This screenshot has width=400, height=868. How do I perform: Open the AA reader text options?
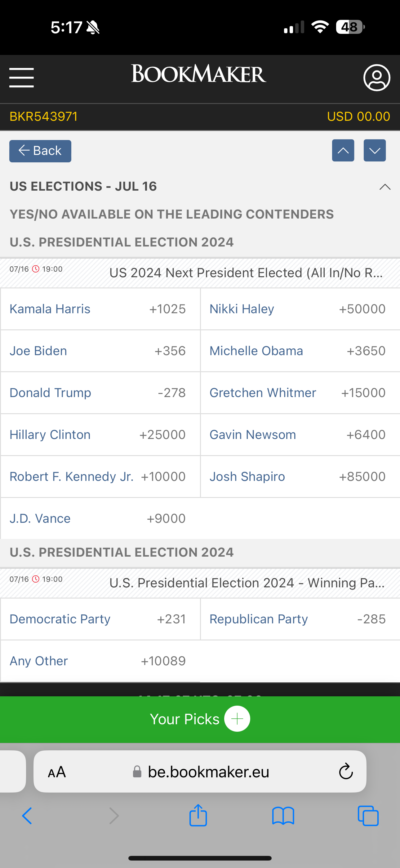coord(56,772)
